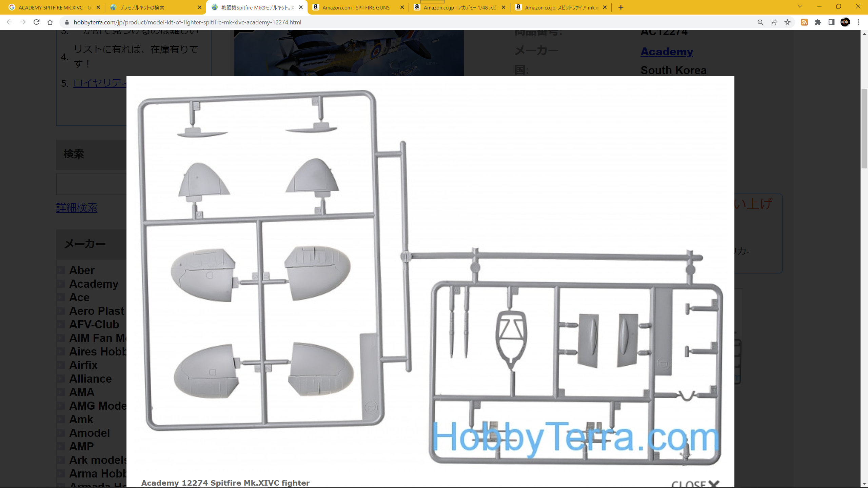This screenshot has width=868, height=488.
Task: Switch to Amazon.co.jp アカデミー 1/48 tab
Action: tap(459, 7)
